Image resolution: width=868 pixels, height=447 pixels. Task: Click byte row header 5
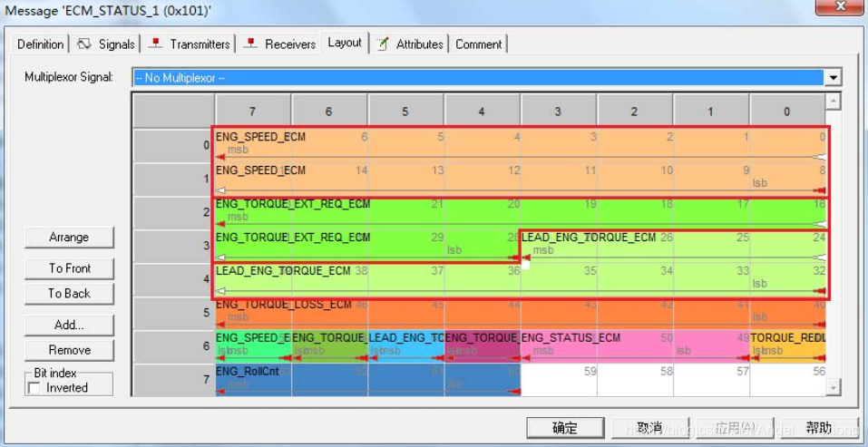tap(173, 314)
